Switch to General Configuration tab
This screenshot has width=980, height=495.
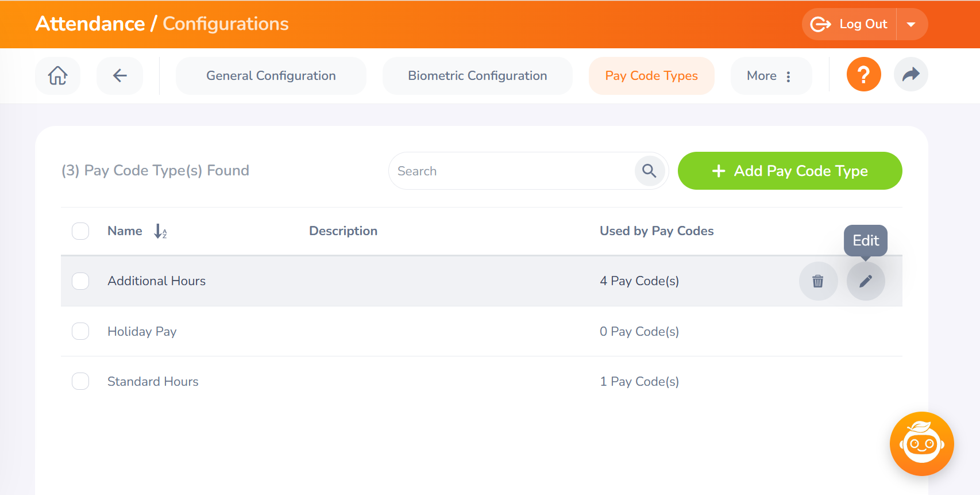pos(271,76)
